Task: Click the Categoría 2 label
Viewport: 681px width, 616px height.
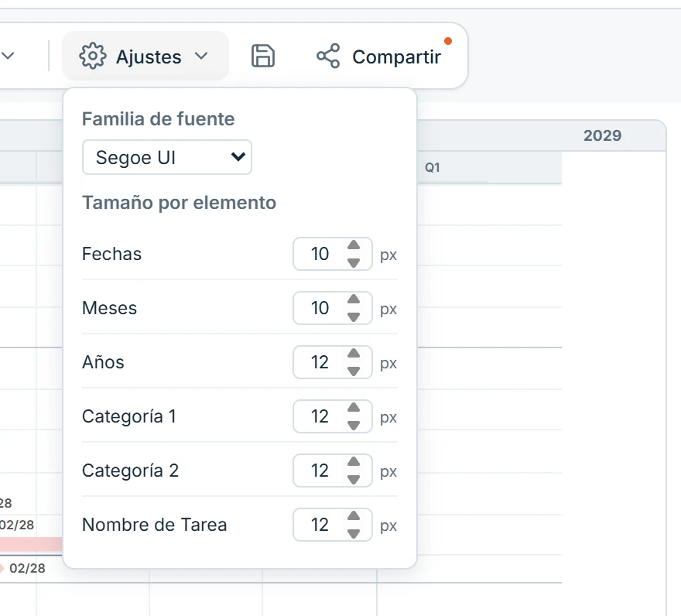Action: (x=130, y=471)
